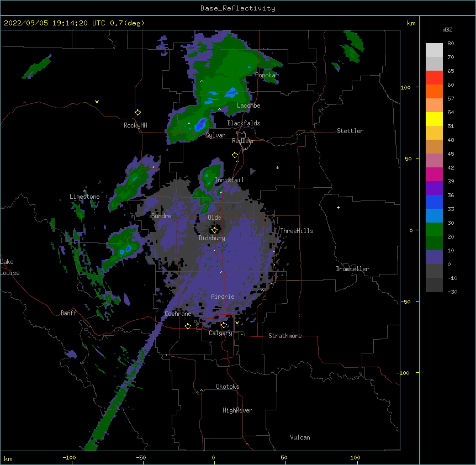Click the Strathmore town label

click(x=285, y=336)
